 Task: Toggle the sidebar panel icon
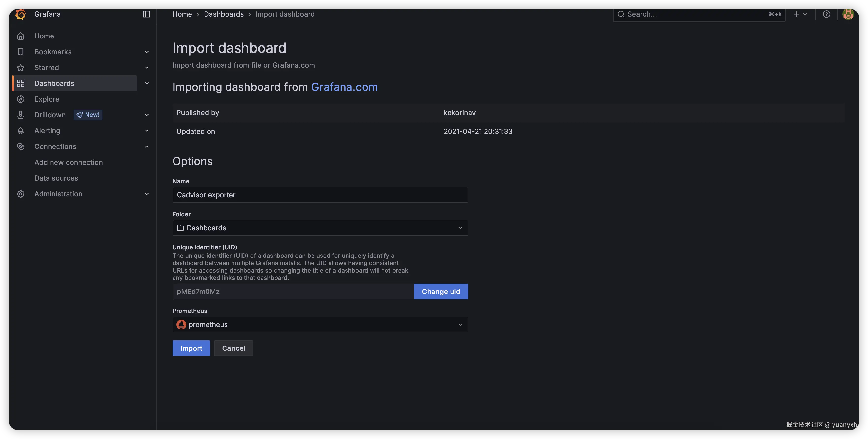[146, 14]
